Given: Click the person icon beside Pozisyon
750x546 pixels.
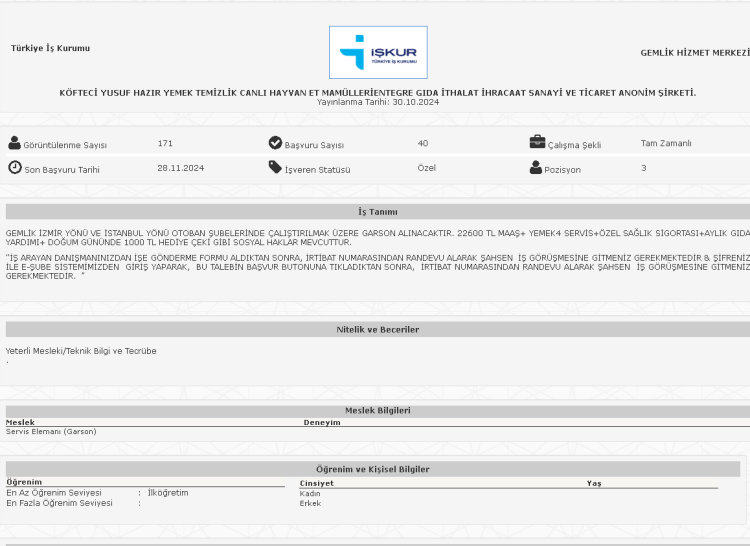Looking at the screenshot, I should [x=536, y=168].
